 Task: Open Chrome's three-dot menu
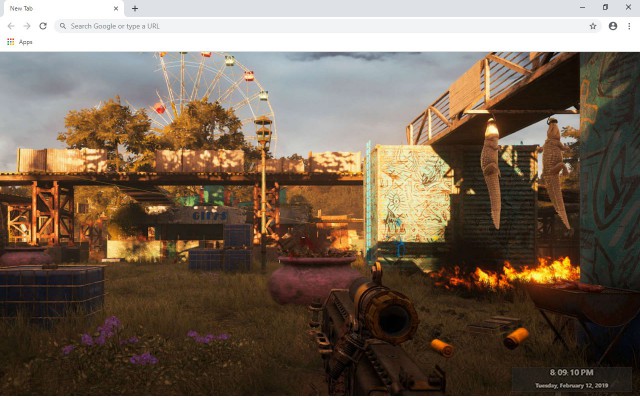629,26
